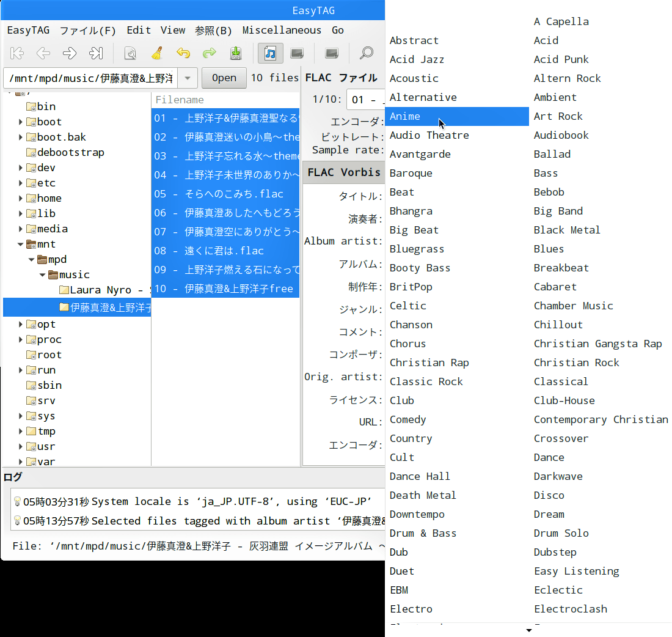Expand the usr folder in tree
Viewport: 672px width, 637px height.
21,447
